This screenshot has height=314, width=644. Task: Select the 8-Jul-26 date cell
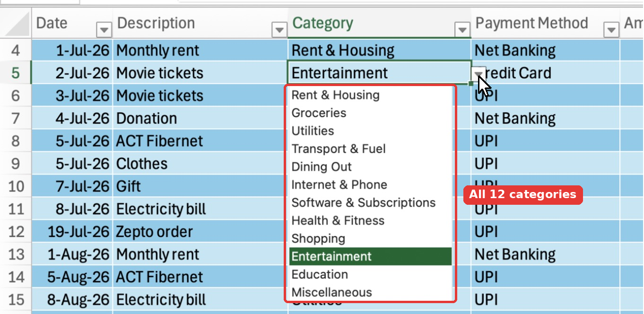tap(72, 209)
